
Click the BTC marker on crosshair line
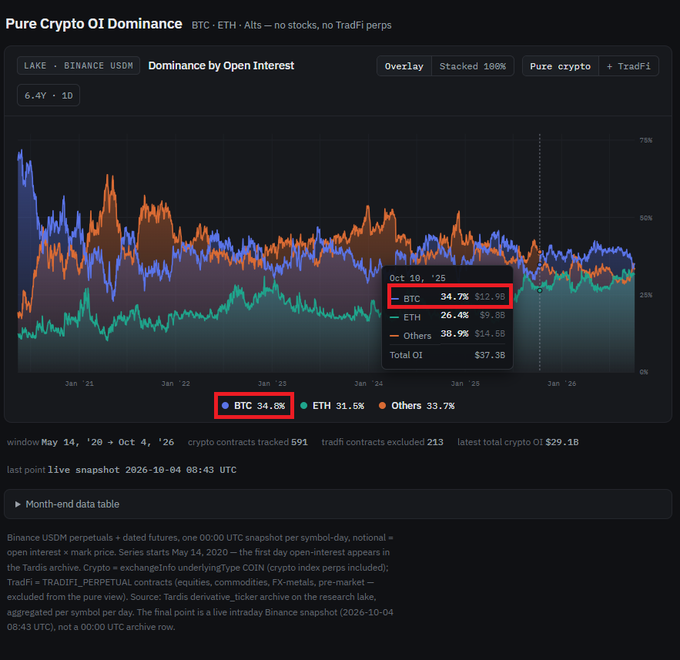point(539,265)
